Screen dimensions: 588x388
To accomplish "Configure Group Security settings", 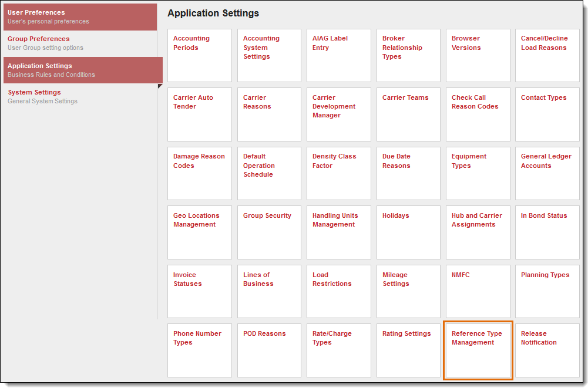I will coord(269,232).
